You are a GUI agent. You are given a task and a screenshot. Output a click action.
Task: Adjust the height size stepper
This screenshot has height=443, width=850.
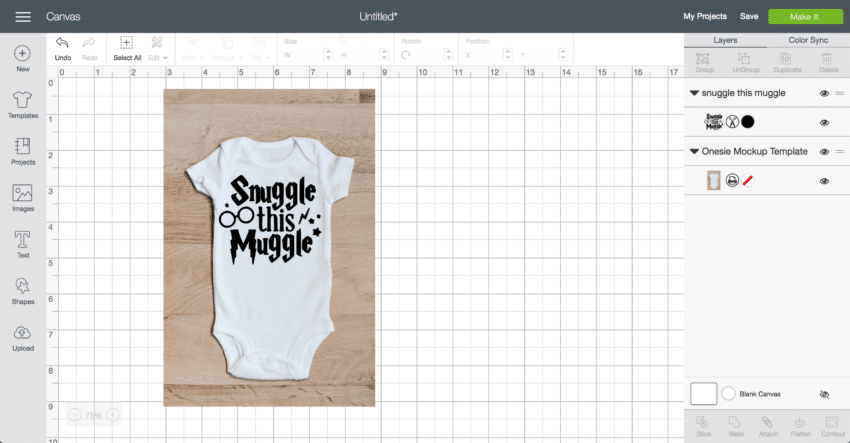pos(384,55)
